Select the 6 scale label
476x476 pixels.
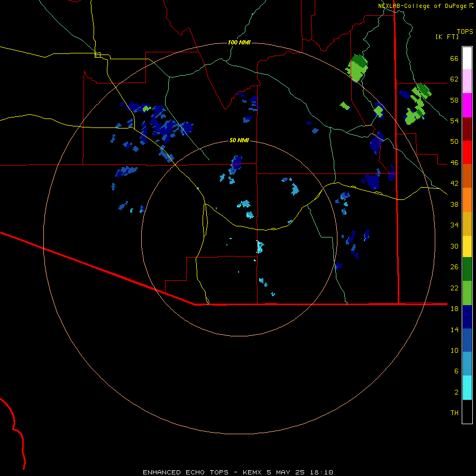coord(456,371)
